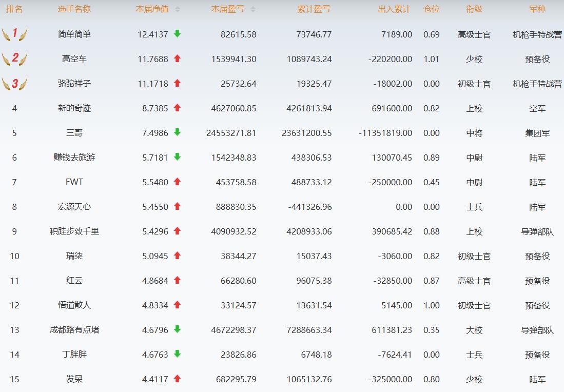This screenshot has height=392, width=564.
Task: Click the rank 1 laurel badge icon
Action: coord(14,34)
